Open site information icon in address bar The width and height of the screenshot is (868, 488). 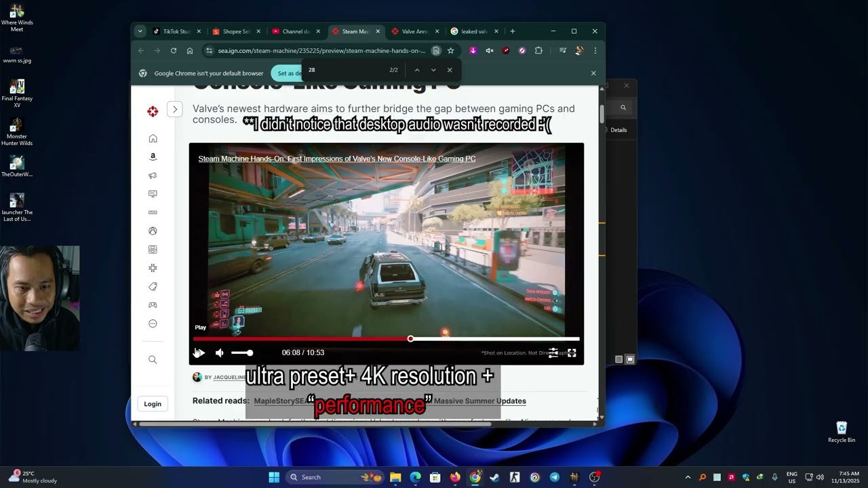click(209, 50)
